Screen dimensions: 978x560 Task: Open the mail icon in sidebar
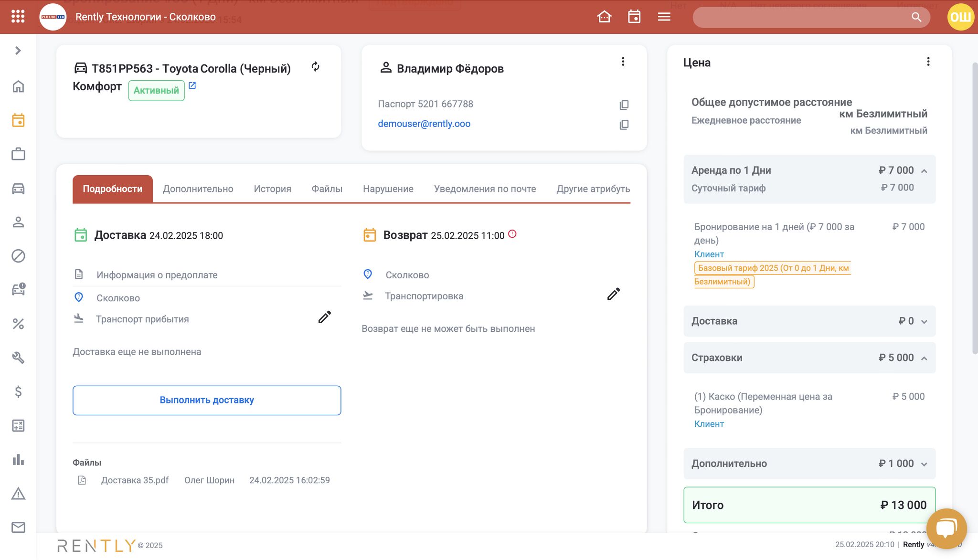[x=18, y=527]
